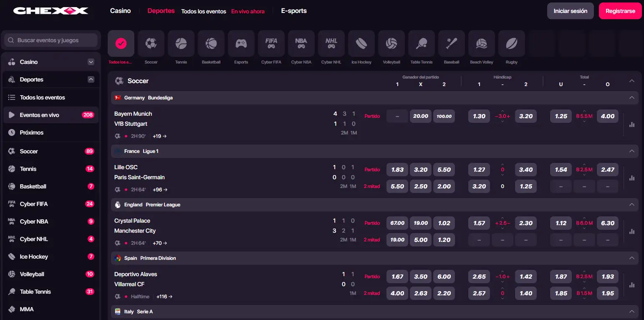Screen dimensions: 644x320
Task: Select the Baseball bat filter icon
Action: pos(452,43)
